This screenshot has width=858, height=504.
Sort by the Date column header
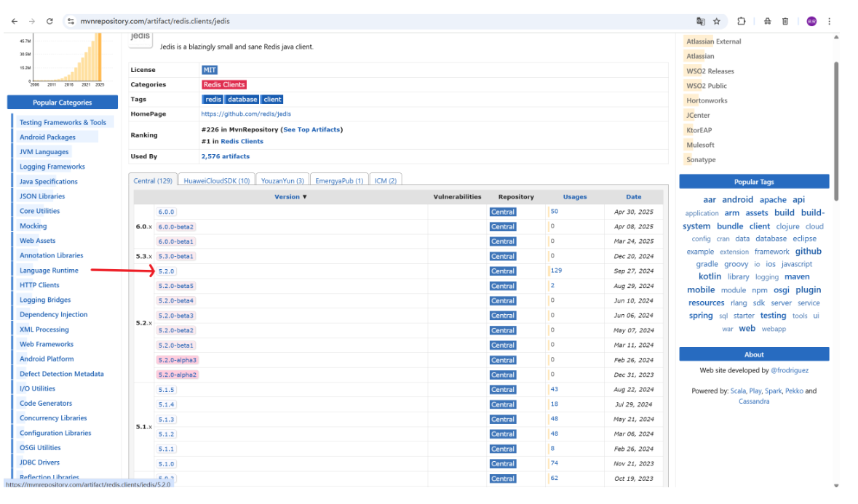click(x=634, y=197)
